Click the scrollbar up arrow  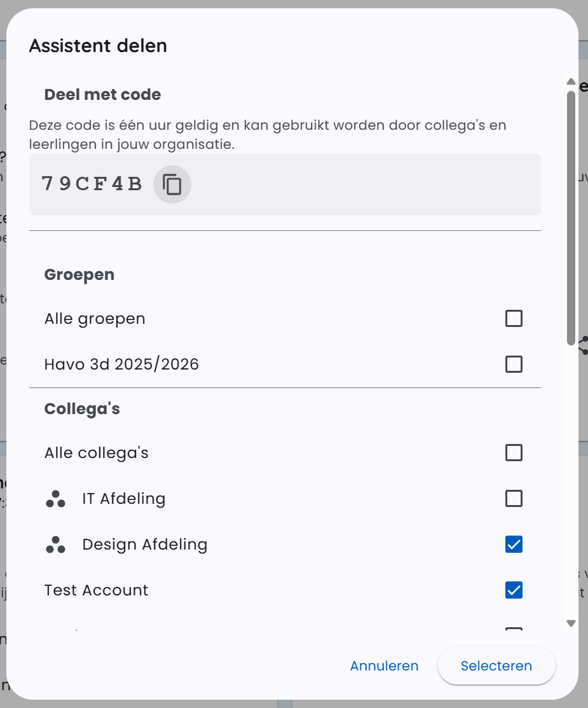pos(570,81)
